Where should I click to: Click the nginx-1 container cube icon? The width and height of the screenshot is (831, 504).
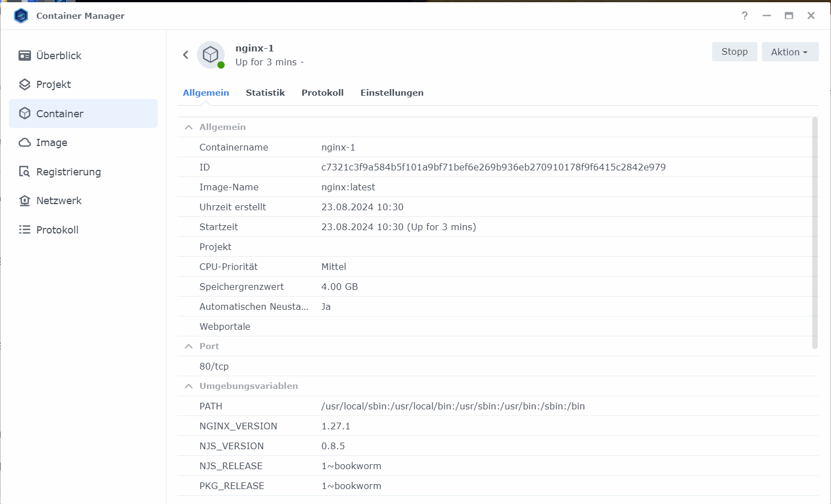211,55
